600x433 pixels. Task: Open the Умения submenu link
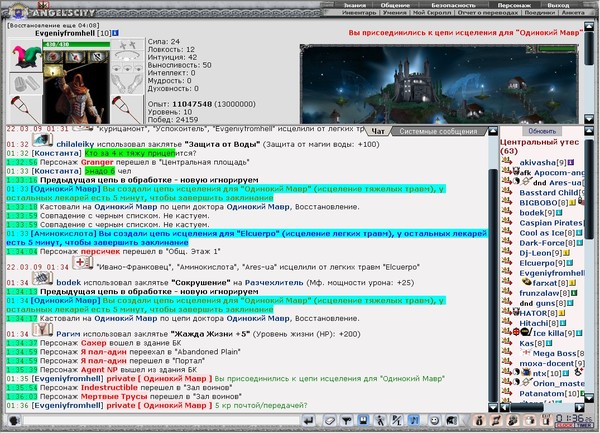pyautogui.click(x=395, y=12)
